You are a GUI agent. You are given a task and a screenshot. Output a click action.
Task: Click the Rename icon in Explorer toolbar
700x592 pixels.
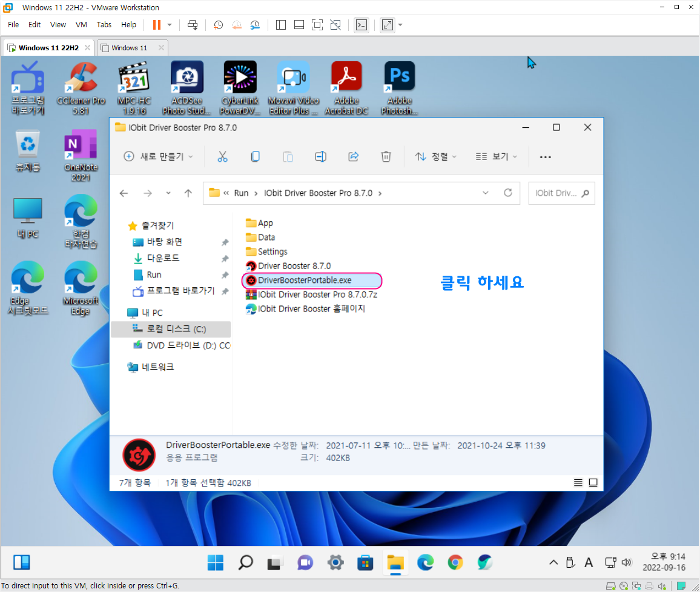coord(320,156)
